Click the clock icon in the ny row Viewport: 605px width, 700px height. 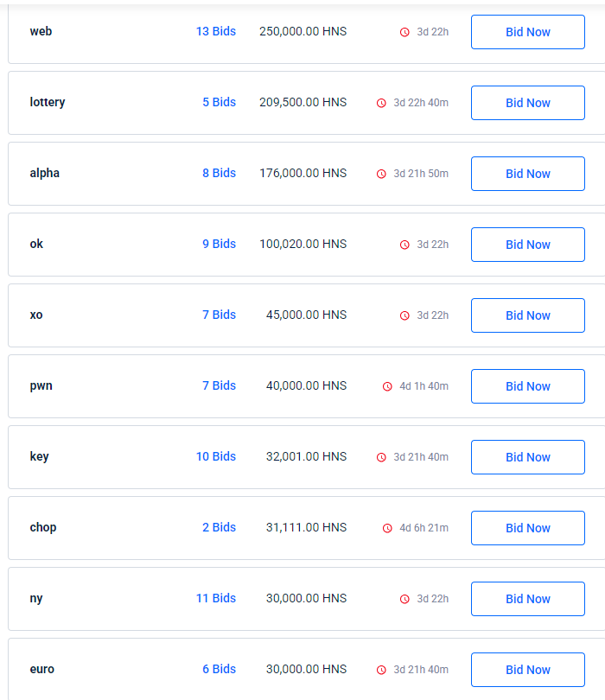[x=404, y=599]
